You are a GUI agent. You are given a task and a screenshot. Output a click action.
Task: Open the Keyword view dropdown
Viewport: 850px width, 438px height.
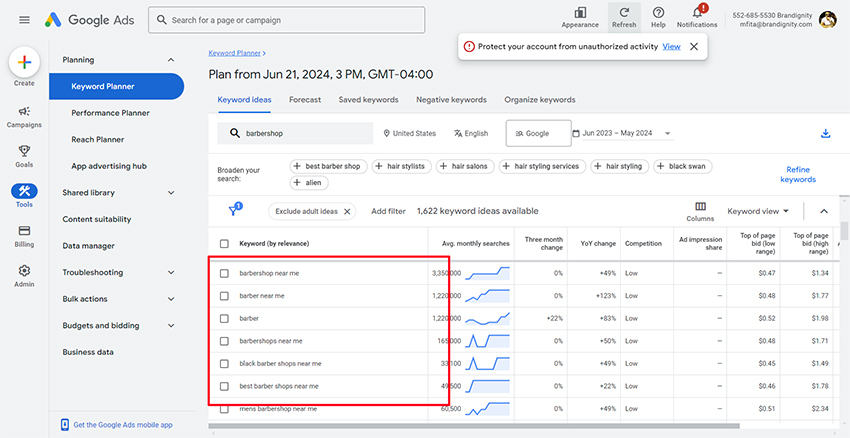coord(758,211)
